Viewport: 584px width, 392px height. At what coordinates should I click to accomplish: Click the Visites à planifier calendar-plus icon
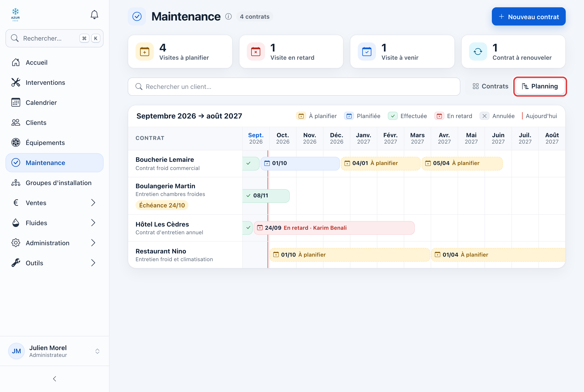pos(145,52)
